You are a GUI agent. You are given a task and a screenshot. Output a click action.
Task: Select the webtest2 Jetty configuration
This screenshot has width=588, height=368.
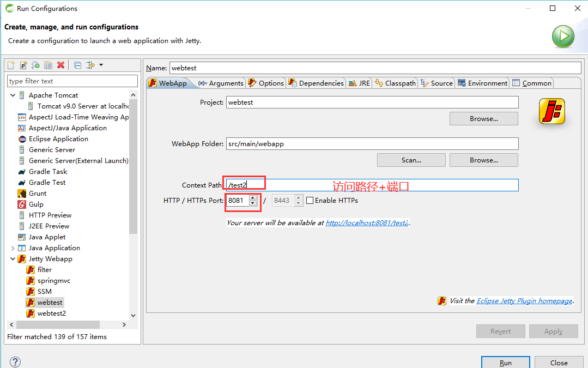point(46,313)
